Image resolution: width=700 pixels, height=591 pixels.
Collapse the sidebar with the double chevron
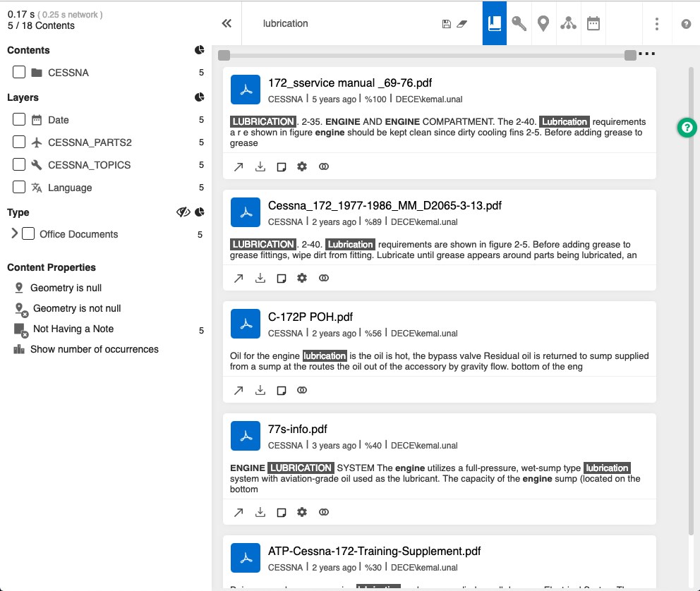coord(227,24)
